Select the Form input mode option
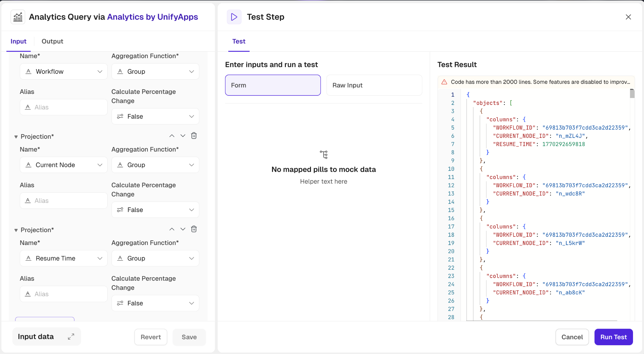The width and height of the screenshot is (644, 354). [273, 85]
